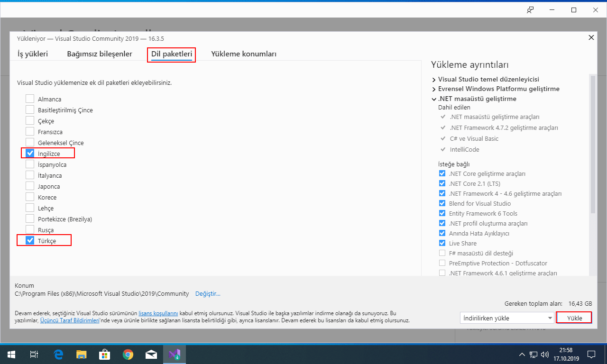Show hidden system tray icons

click(x=522, y=354)
